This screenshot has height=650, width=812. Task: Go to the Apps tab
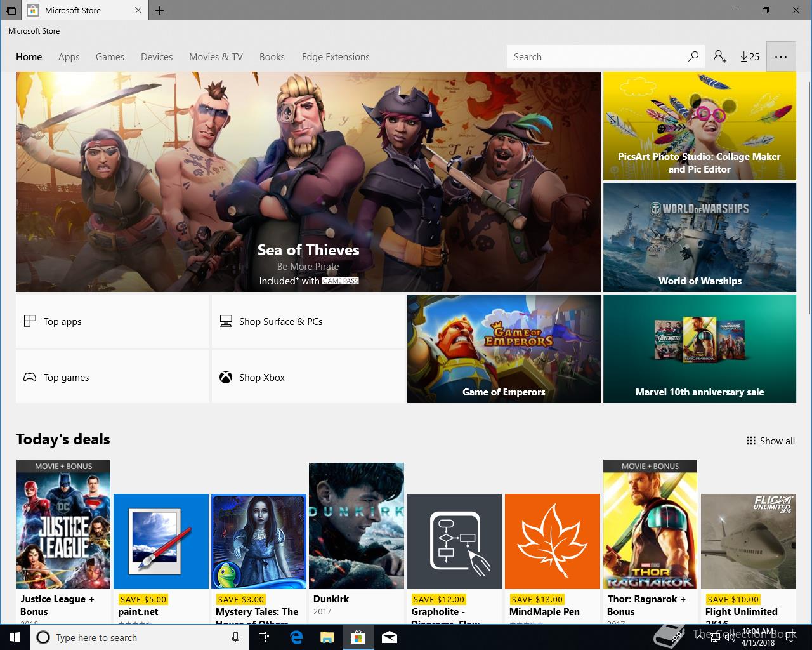(69, 56)
